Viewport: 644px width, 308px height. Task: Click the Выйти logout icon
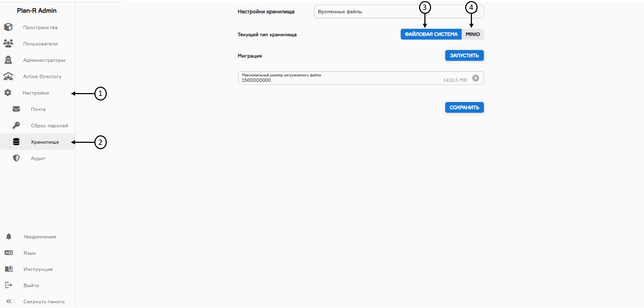(x=9, y=285)
